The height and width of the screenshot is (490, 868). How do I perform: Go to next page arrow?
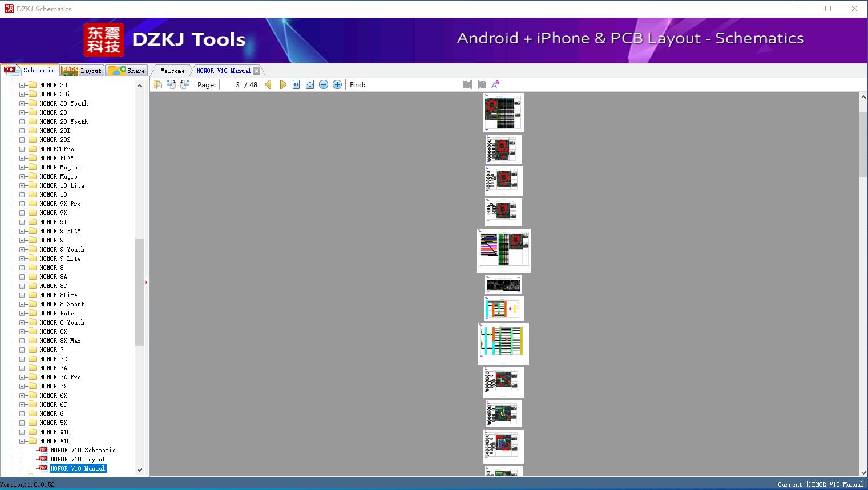(x=282, y=84)
